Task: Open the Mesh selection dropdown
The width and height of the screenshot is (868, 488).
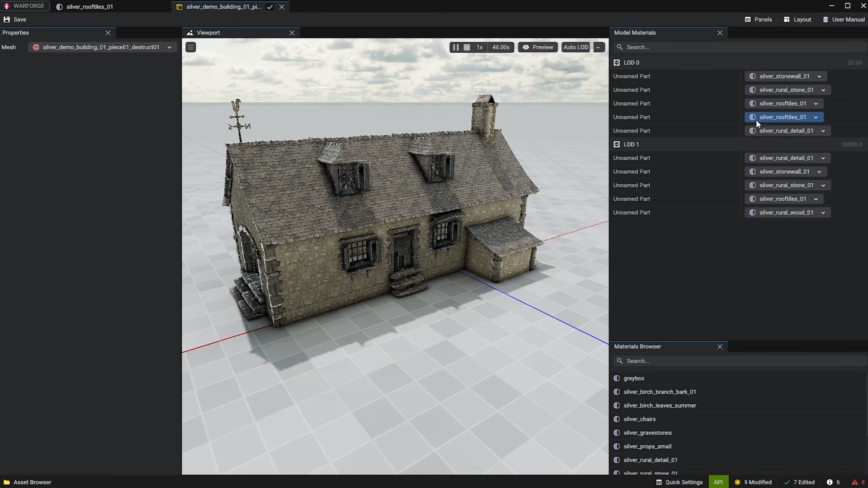Action: (x=169, y=47)
